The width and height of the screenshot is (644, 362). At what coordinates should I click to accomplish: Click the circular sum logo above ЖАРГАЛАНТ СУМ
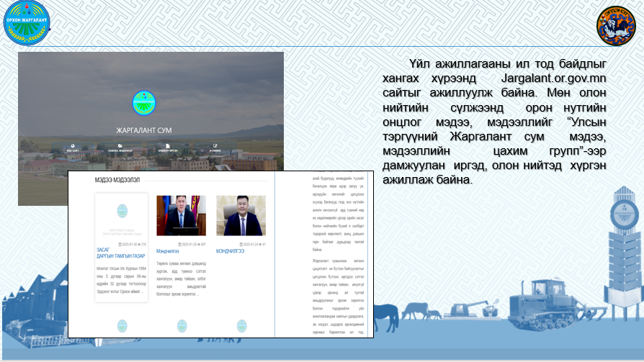[144, 102]
